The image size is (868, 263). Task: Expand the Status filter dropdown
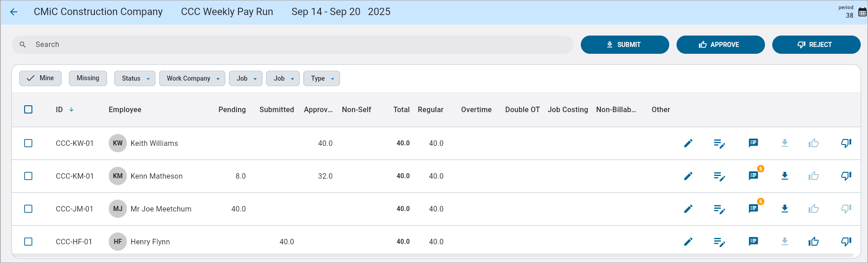(x=135, y=78)
